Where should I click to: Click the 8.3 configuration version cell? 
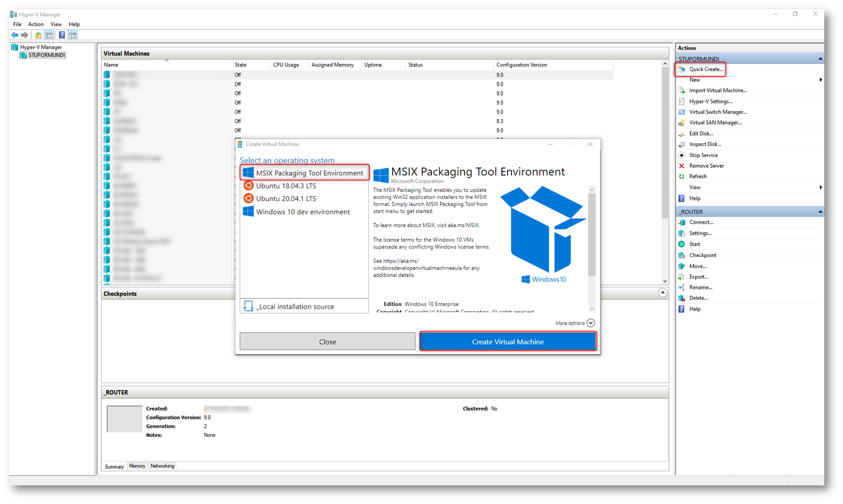500,121
